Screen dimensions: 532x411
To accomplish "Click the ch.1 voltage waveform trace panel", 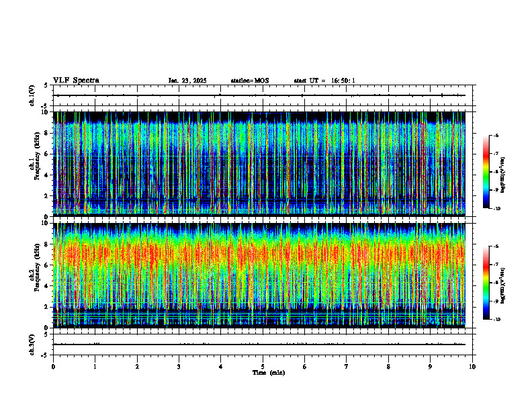I will (x=263, y=95).
